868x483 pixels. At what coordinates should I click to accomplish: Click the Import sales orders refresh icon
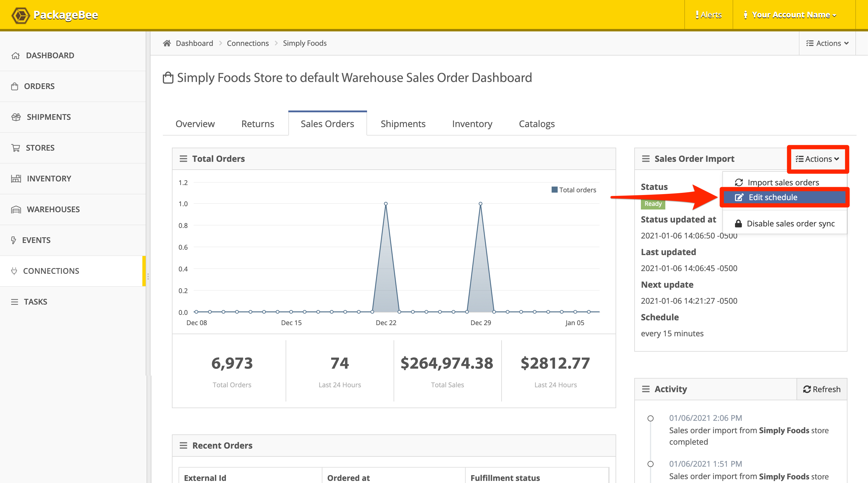click(x=739, y=182)
